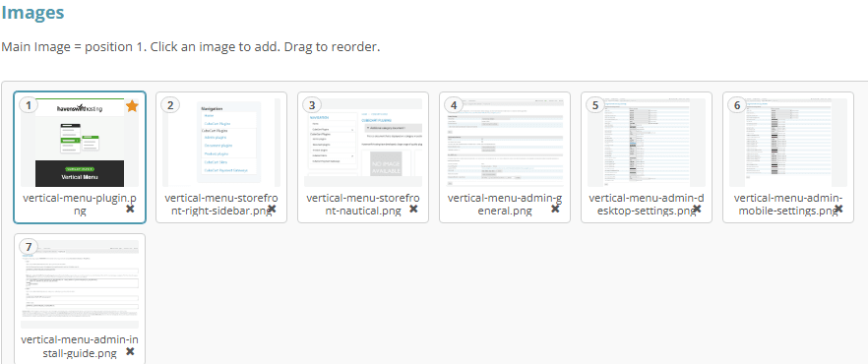868x364 pixels.
Task: Click position badge number 4
Action: (454, 105)
